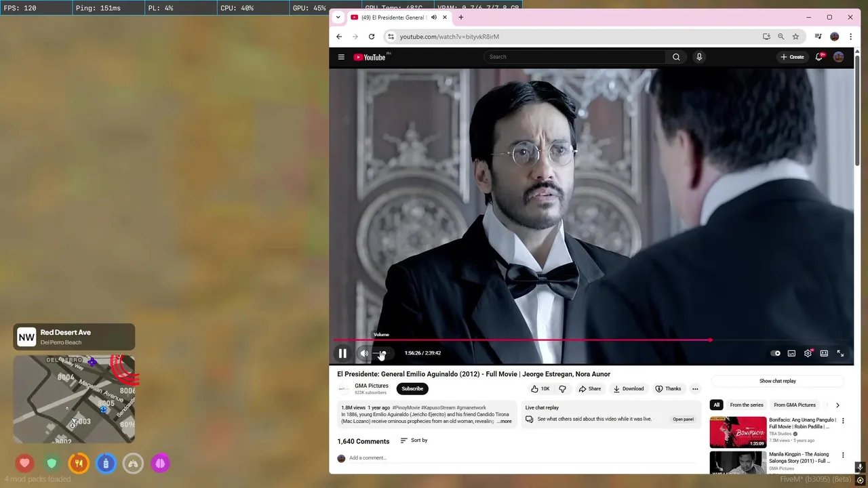
Task: Open a new Chrome tab with plus button
Action: point(461,18)
